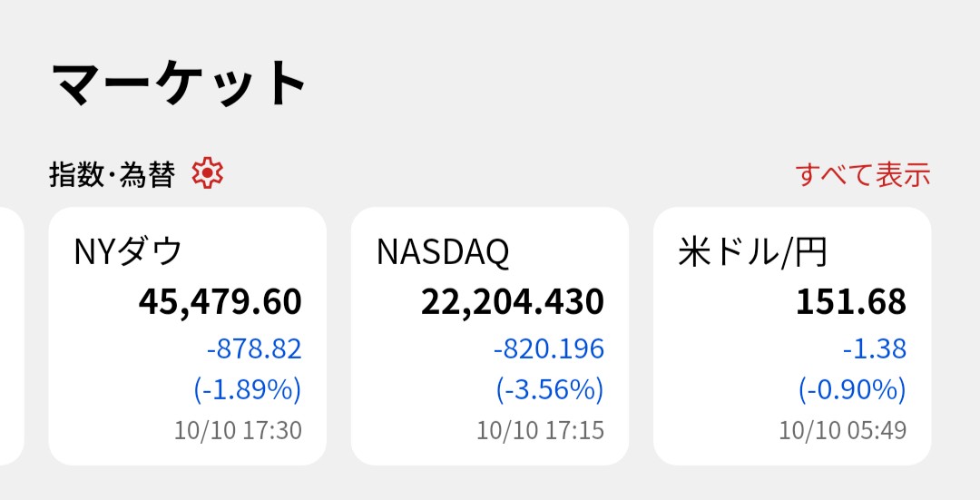Click the 米ドル/円 rate 151.68
Viewport: 980px width, 500px height.
tap(850, 302)
